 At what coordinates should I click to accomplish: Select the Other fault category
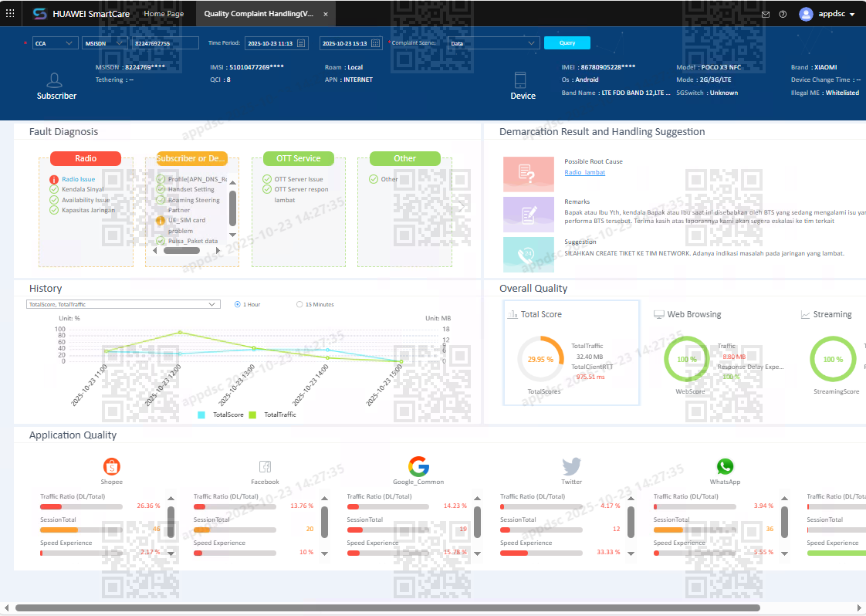click(405, 158)
